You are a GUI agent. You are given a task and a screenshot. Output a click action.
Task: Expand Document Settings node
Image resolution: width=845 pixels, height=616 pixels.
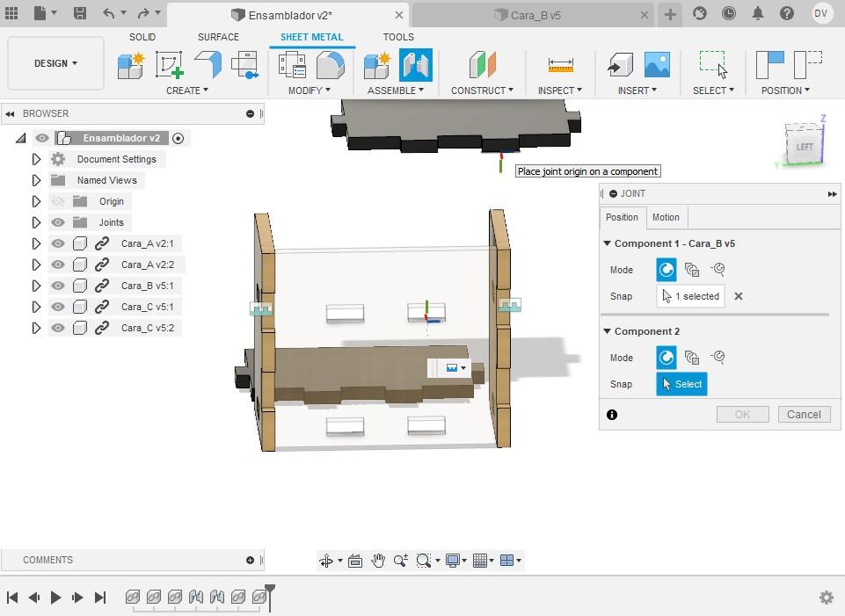36,159
